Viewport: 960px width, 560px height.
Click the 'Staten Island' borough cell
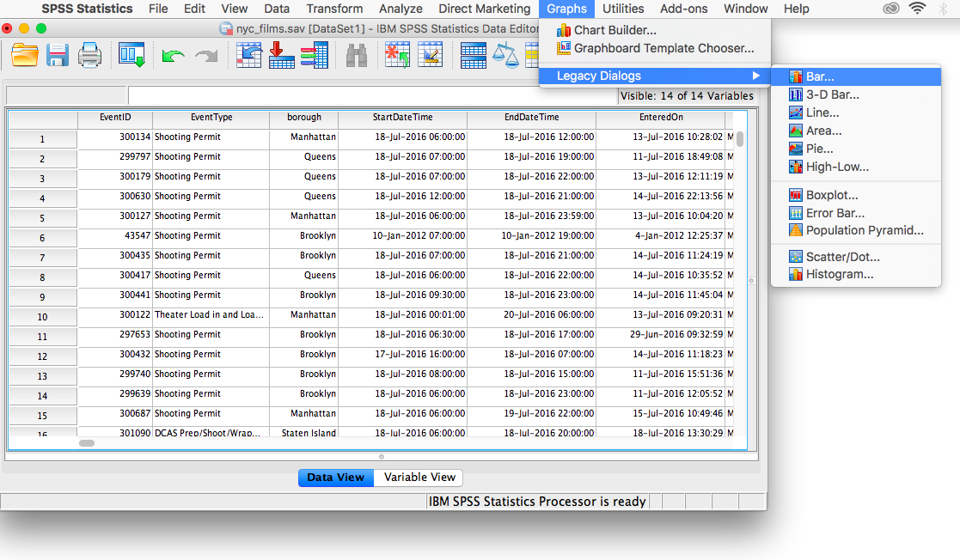point(304,432)
